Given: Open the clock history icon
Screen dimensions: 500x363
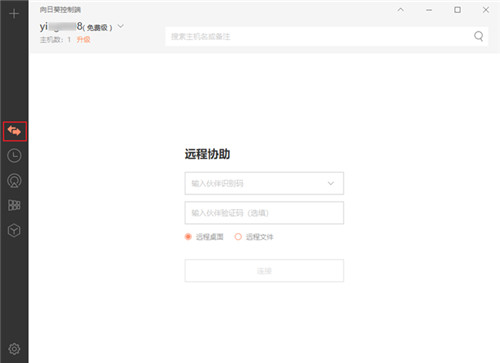Looking at the screenshot, I should [14, 156].
